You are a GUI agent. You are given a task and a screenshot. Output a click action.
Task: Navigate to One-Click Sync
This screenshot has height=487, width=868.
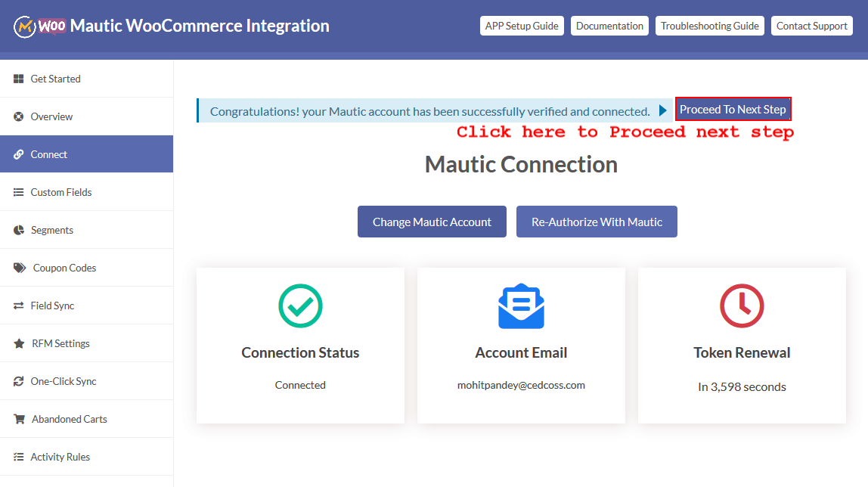pyautogui.click(x=86, y=381)
